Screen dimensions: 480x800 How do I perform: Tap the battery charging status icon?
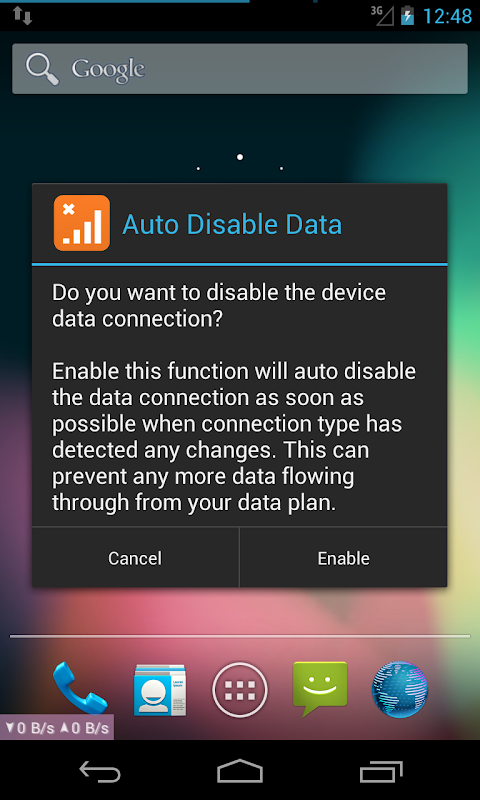tap(407, 15)
